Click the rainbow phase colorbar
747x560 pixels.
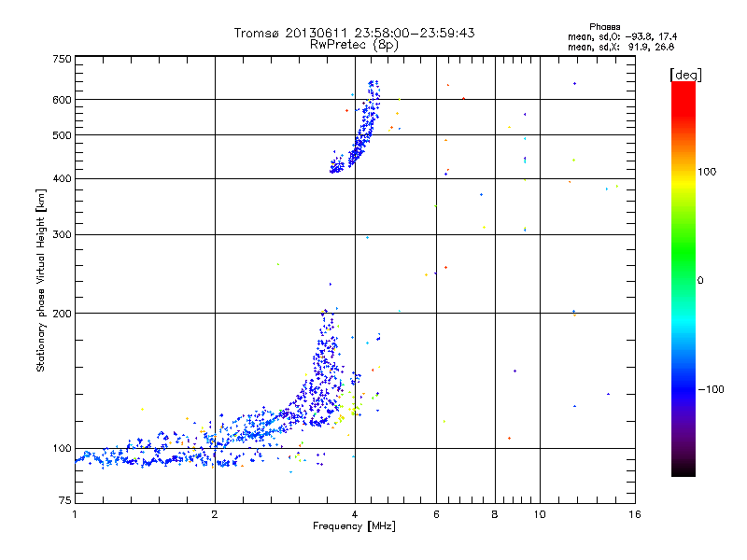point(684,279)
